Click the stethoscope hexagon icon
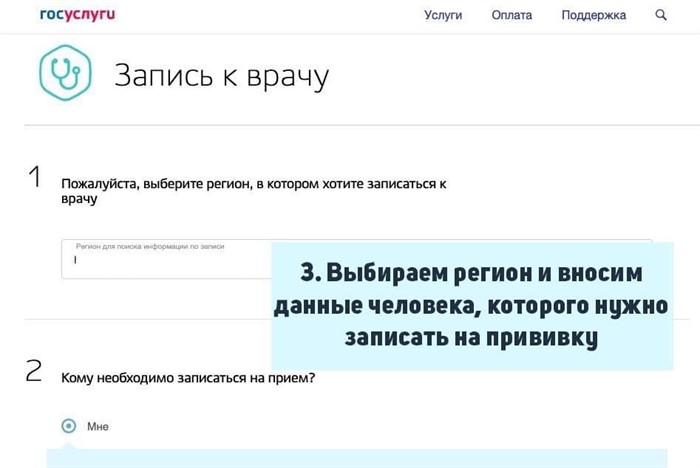This screenshot has width=700, height=468. pos(62,74)
